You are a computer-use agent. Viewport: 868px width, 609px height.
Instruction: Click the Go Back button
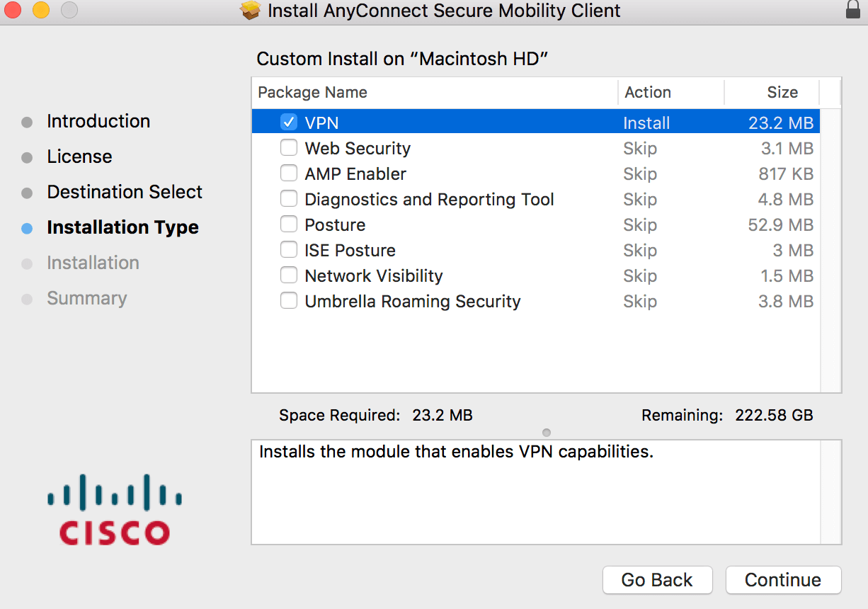pyautogui.click(x=657, y=580)
